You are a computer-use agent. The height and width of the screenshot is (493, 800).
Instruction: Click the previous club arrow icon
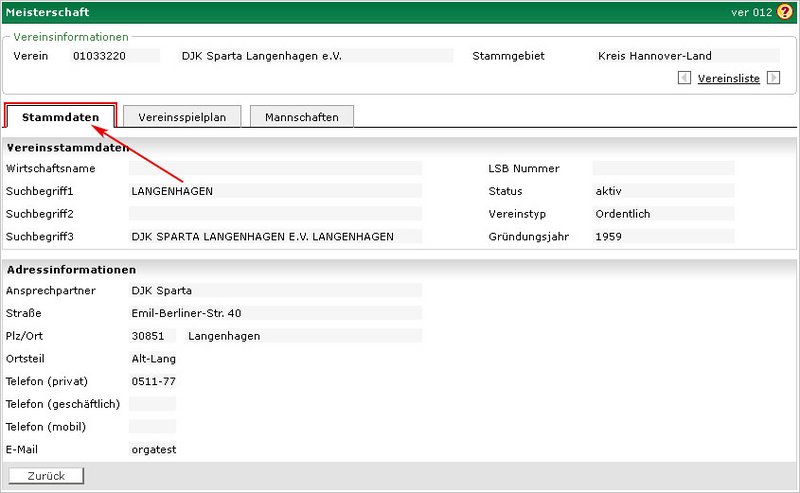684,78
